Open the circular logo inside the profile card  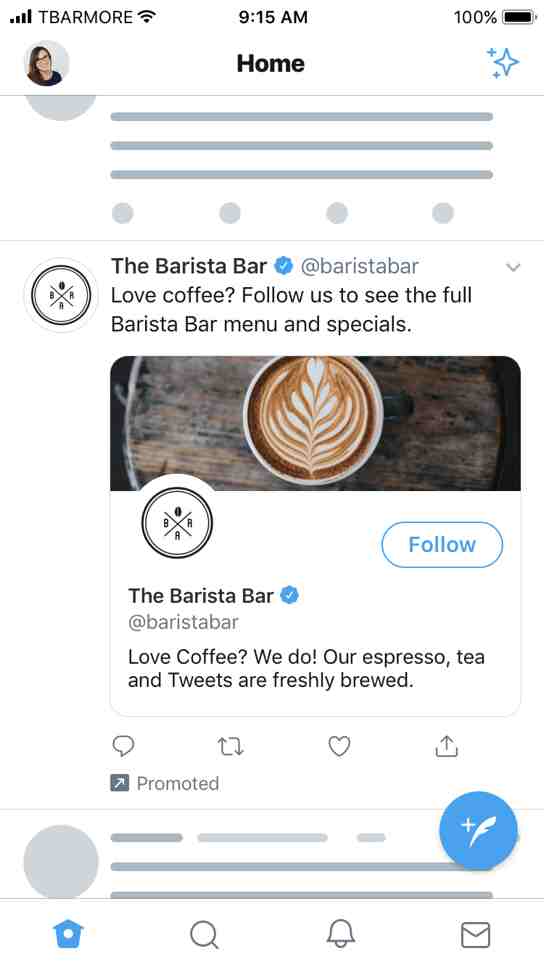pos(177,523)
